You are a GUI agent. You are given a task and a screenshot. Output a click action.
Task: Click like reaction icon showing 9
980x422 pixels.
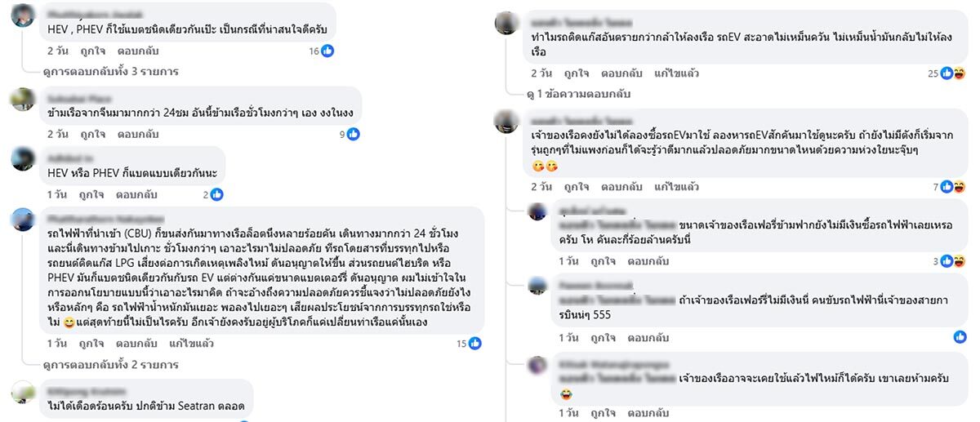pos(354,134)
